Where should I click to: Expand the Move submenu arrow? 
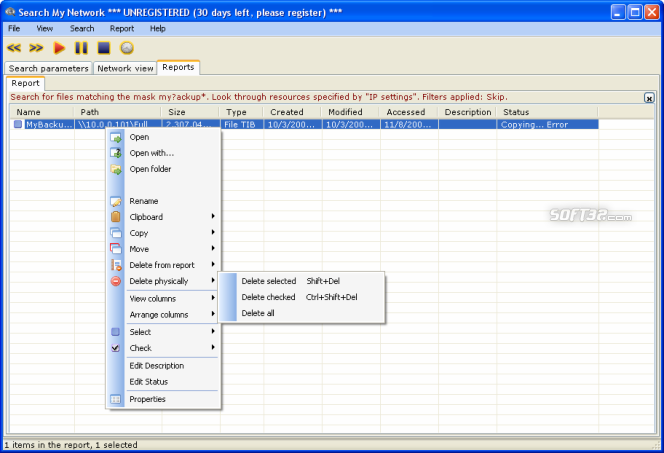tap(213, 248)
